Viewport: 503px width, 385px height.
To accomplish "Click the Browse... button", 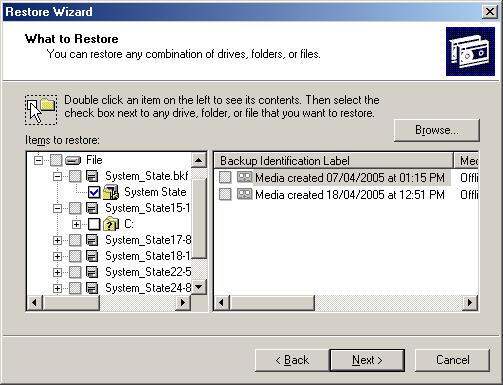I will [436, 130].
